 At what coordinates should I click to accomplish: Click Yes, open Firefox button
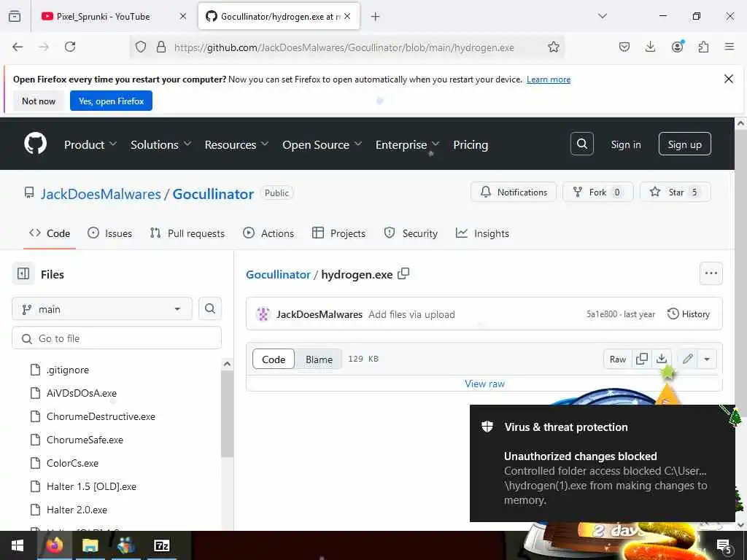tap(111, 101)
